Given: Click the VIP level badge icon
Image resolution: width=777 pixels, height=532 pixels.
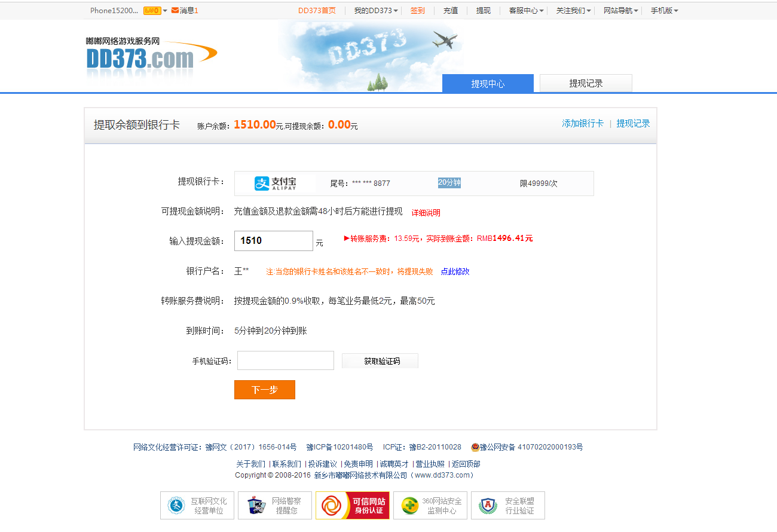Looking at the screenshot, I should (x=152, y=10).
